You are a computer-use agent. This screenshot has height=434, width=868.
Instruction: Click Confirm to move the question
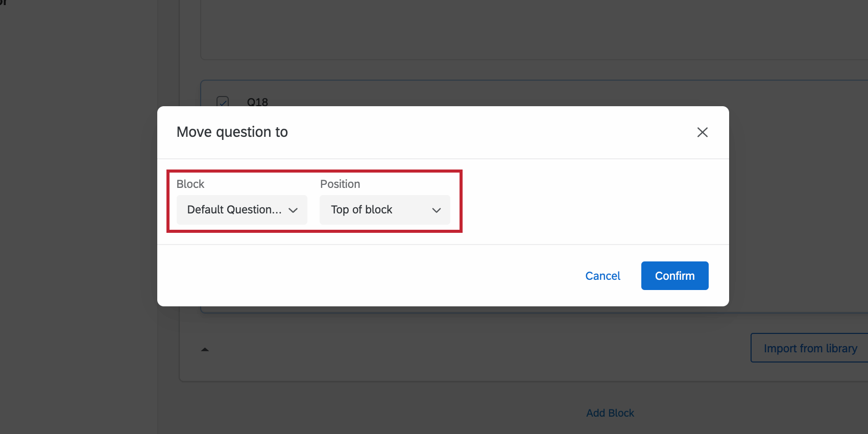(x=674, y=276)
